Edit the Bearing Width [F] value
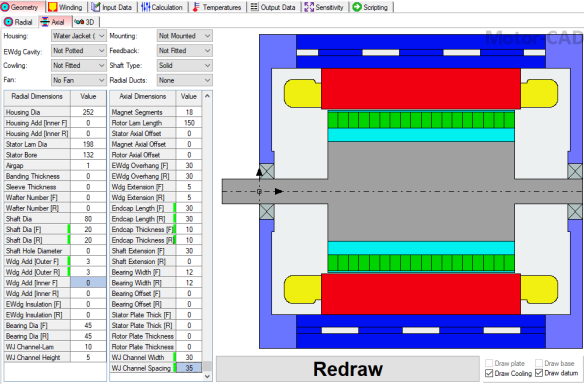584x384 pixels. coord(189,272)
